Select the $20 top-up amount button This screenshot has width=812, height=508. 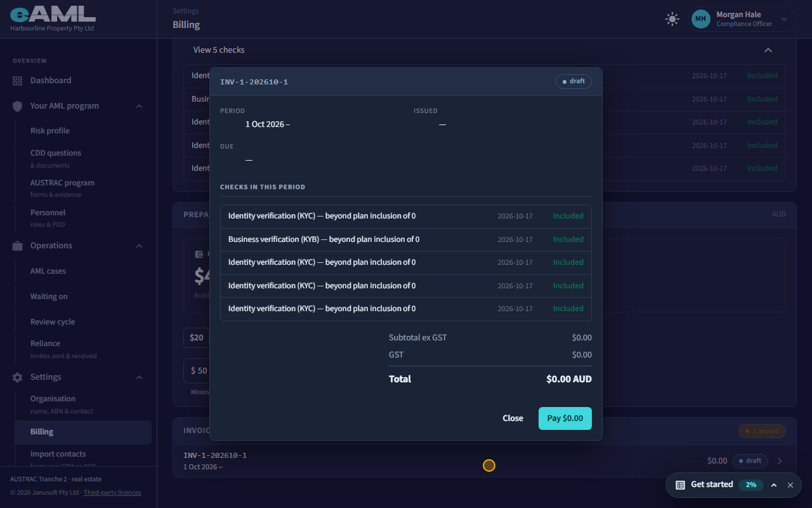click(x=197, y=338)
